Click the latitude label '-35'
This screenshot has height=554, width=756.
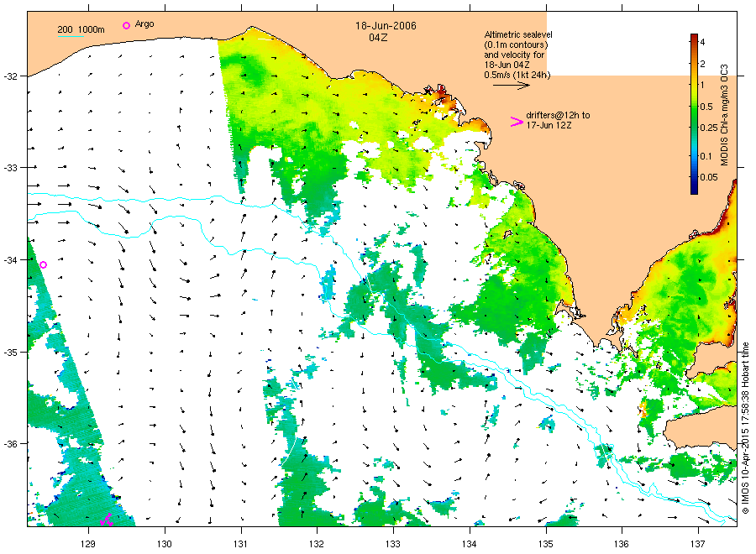click(x=11, y=353)
